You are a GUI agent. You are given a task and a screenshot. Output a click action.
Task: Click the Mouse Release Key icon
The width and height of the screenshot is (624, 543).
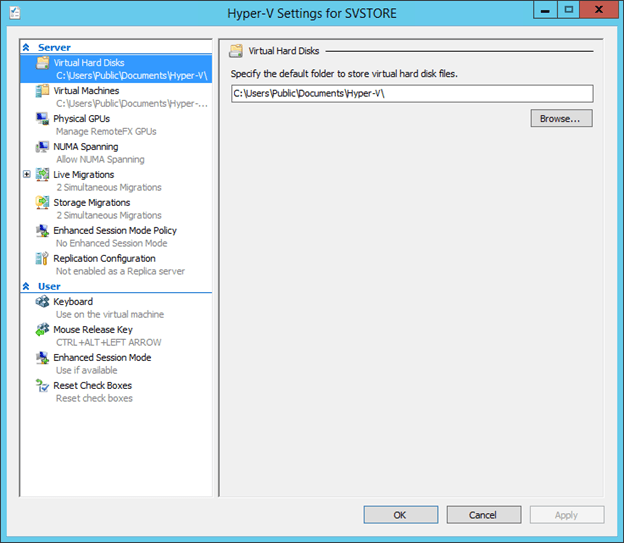point(43,330)
